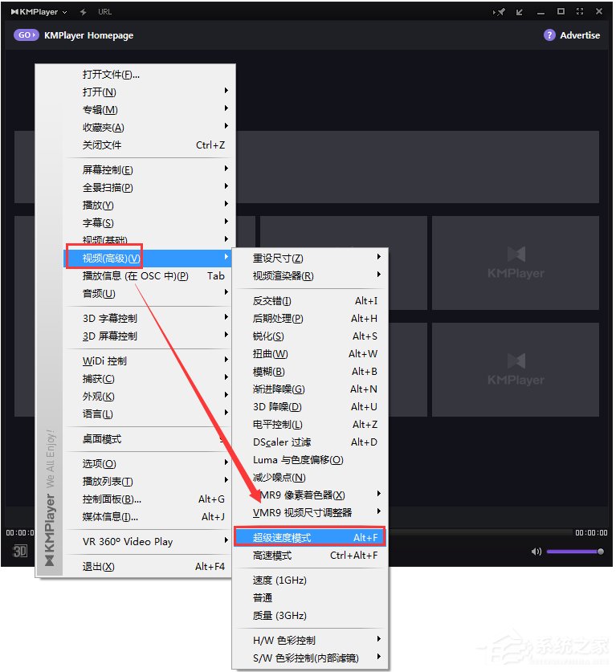The image size is (616, 672).
Task: Select 打开文件(F)... menu entry
Action: [x=149, y=75]
